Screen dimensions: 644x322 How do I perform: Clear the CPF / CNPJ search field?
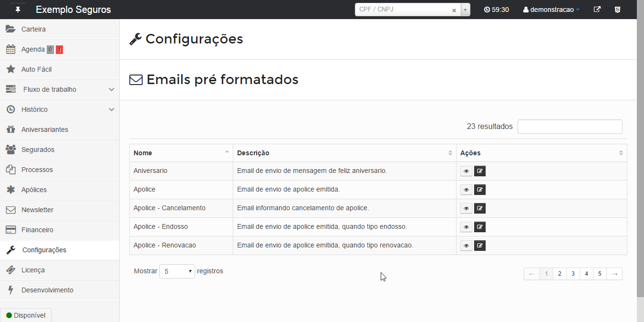click(x=454, y=10)
